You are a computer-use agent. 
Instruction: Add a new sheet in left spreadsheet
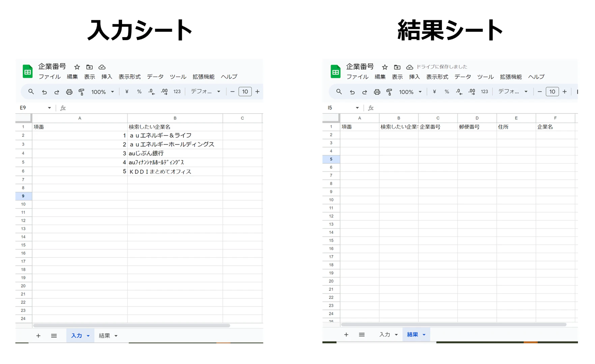38,336
